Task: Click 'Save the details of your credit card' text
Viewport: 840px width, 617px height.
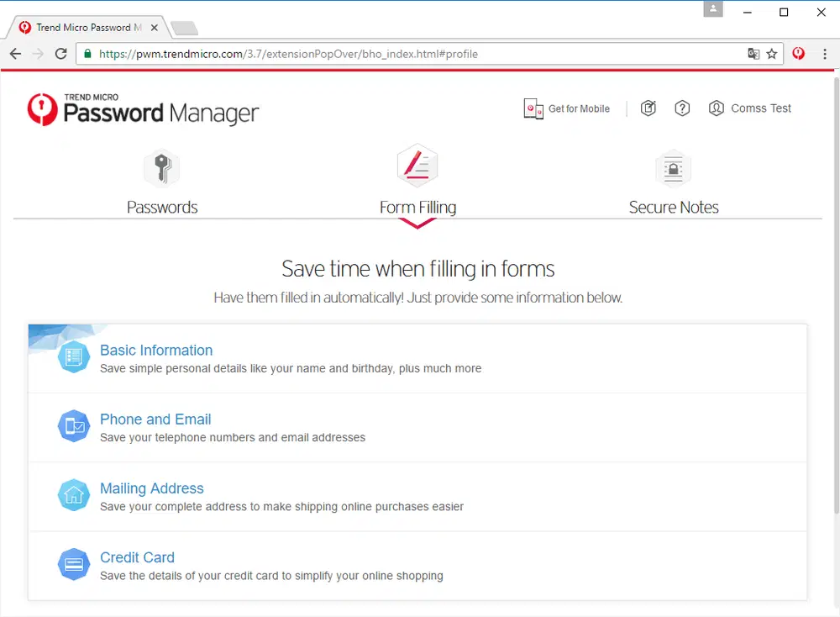Action: (x=271, y=576)
